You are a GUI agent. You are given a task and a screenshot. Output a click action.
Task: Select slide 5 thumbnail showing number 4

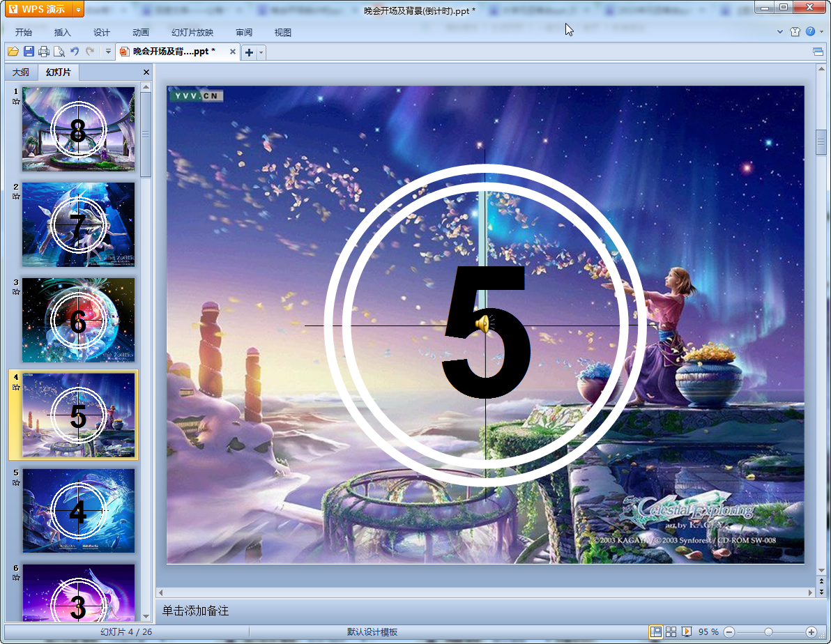(79, 510)
